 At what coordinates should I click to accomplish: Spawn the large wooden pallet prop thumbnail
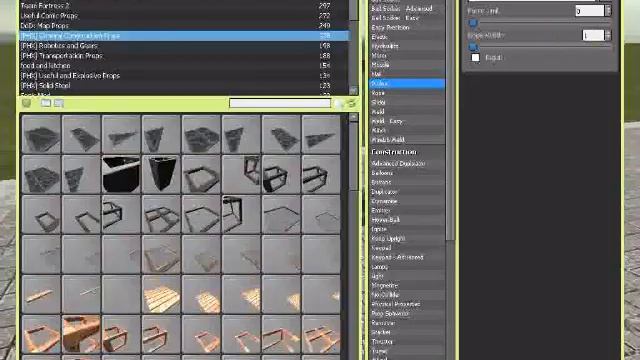pyautogui.click(x=161, y=294)
